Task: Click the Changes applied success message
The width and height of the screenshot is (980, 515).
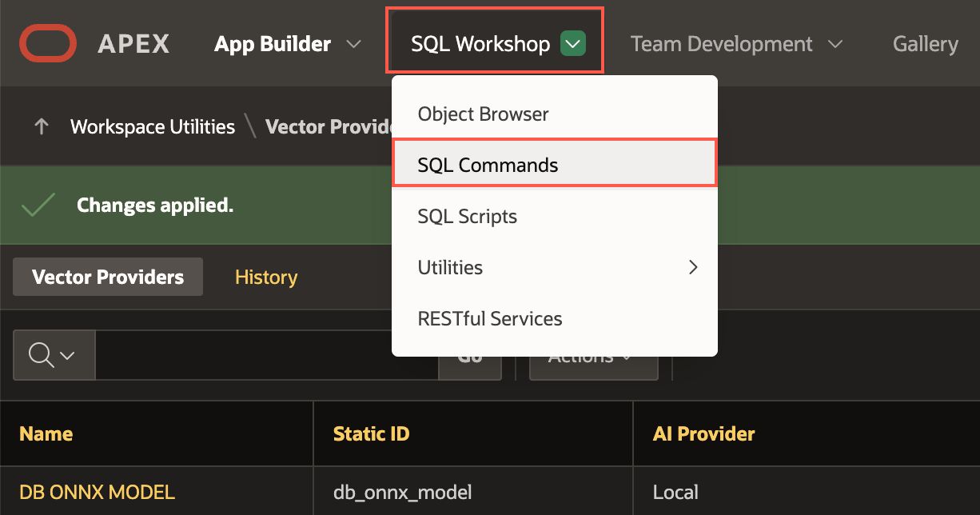Action: pos(155,206)
